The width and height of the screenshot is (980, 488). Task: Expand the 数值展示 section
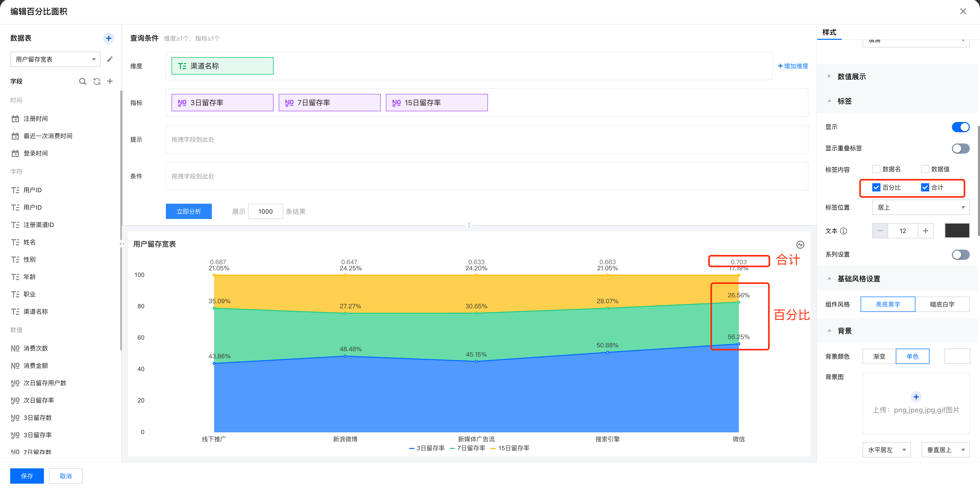click(851, 77)
